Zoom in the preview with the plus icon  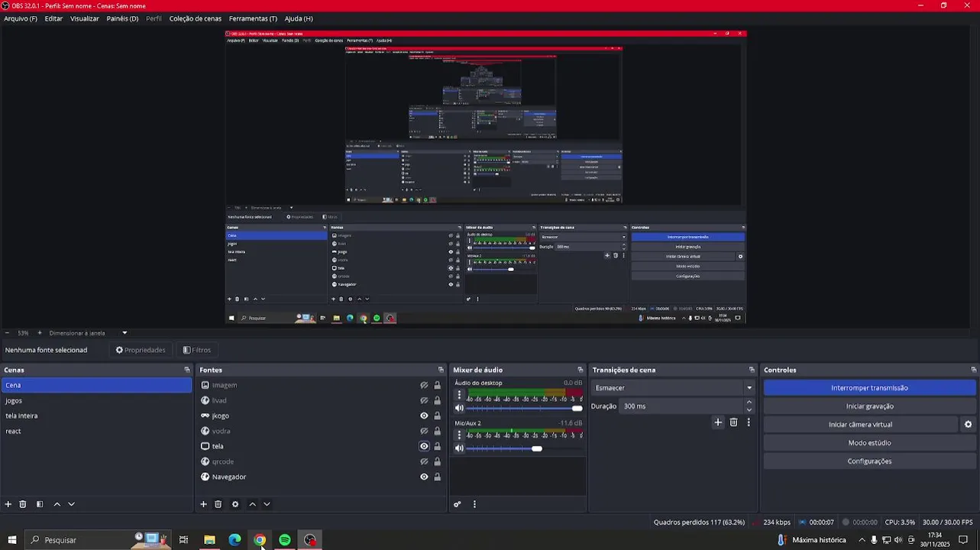tap(40, 333)
